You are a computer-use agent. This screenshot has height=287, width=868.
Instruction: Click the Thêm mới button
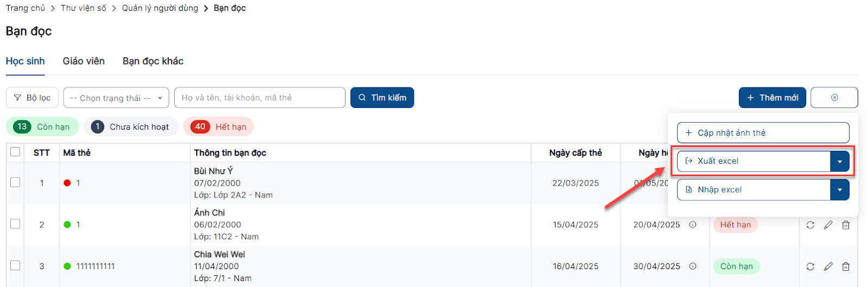pyautogui.click(x=772, y=98)
